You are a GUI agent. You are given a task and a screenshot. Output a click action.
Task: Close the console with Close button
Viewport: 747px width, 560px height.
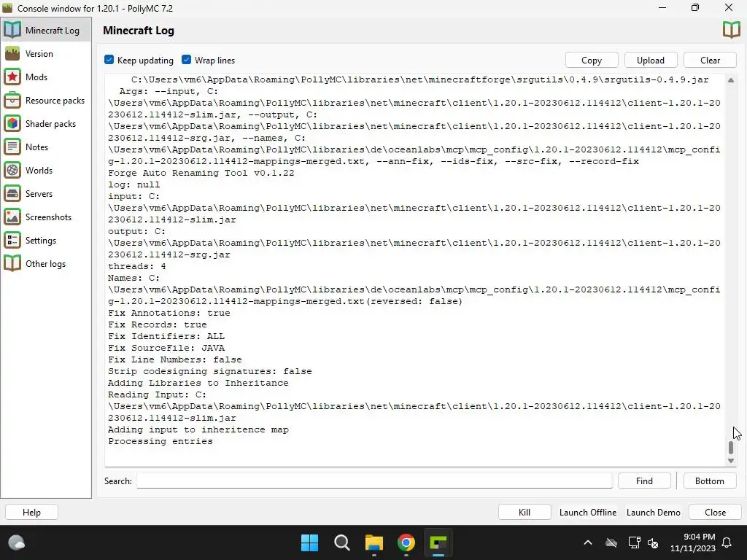[715, 513]
